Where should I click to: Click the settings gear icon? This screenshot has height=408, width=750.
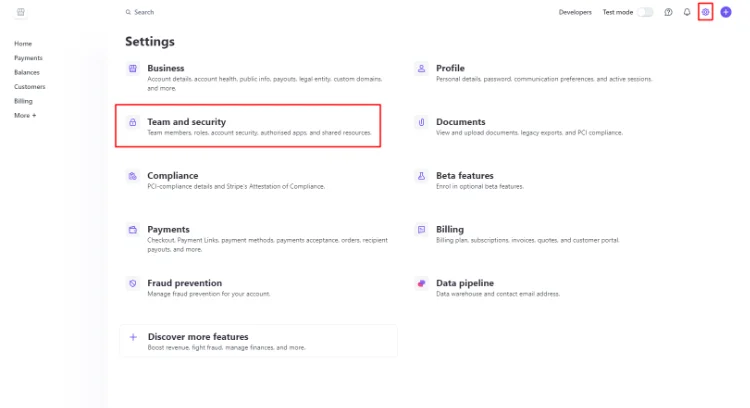705,12
